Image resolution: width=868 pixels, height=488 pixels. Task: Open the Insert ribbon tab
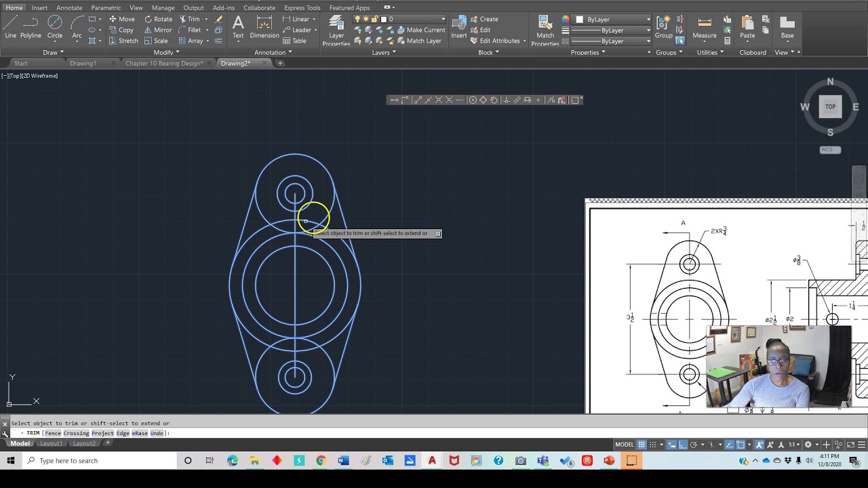(x=39, y=7)
